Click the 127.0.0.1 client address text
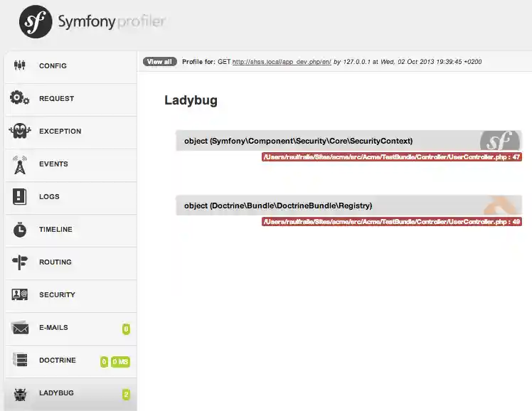Viewport: 532px width, 411px height. coord(356,62)
